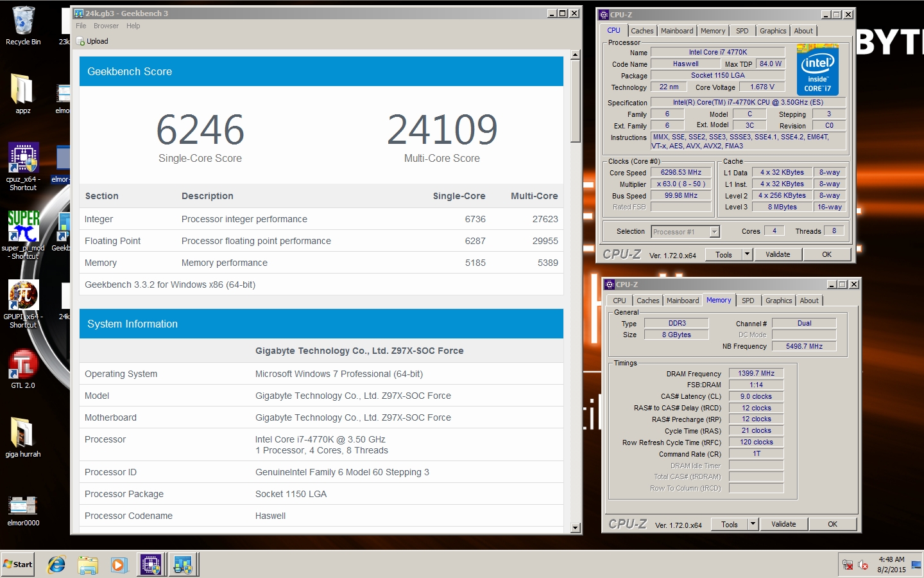Click the Upload icon in Geekbench
Viewport: 924px width, 578px height.
(81, 42)
